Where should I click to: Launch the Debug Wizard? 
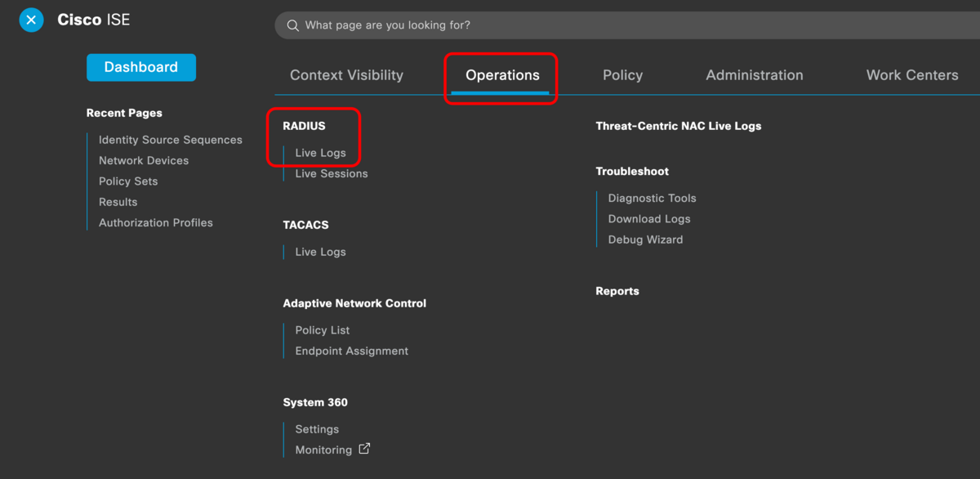[x=645, y=239]
